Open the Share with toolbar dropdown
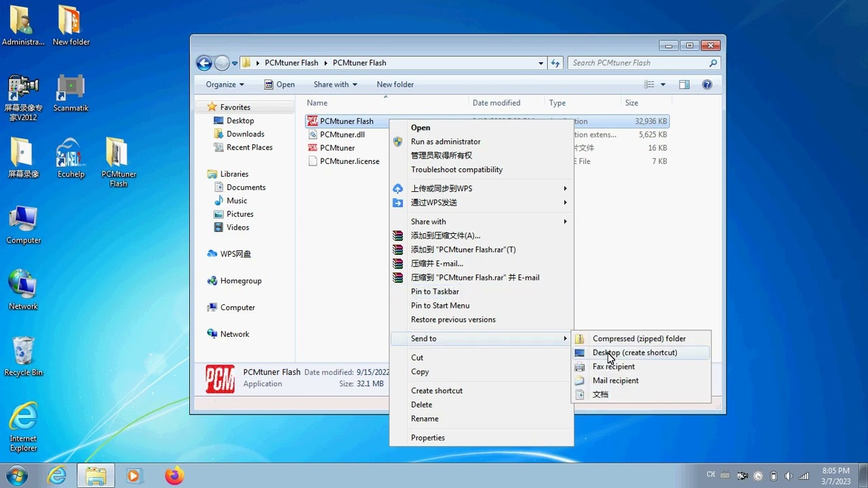Image resolution: width=868 pixels, height=488 pixels. [335, 85]
